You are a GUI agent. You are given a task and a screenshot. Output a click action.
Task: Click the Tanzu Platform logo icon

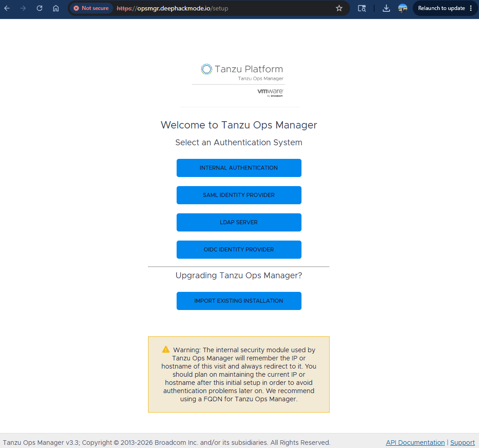click(207, 69)
